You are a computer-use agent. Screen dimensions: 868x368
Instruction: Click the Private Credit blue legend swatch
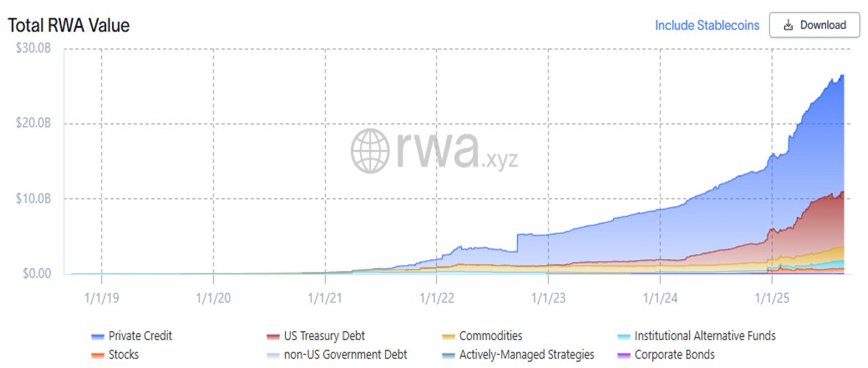click(x=97, y=336)
